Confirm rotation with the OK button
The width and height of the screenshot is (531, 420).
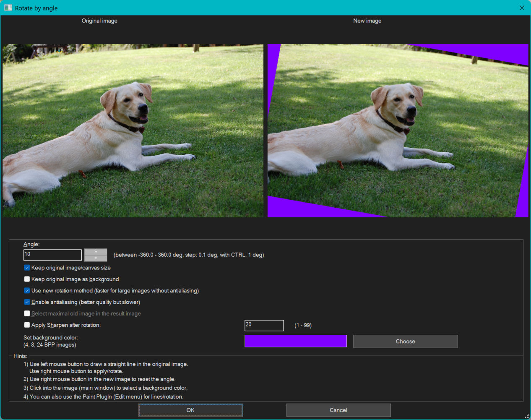point(190,410)
